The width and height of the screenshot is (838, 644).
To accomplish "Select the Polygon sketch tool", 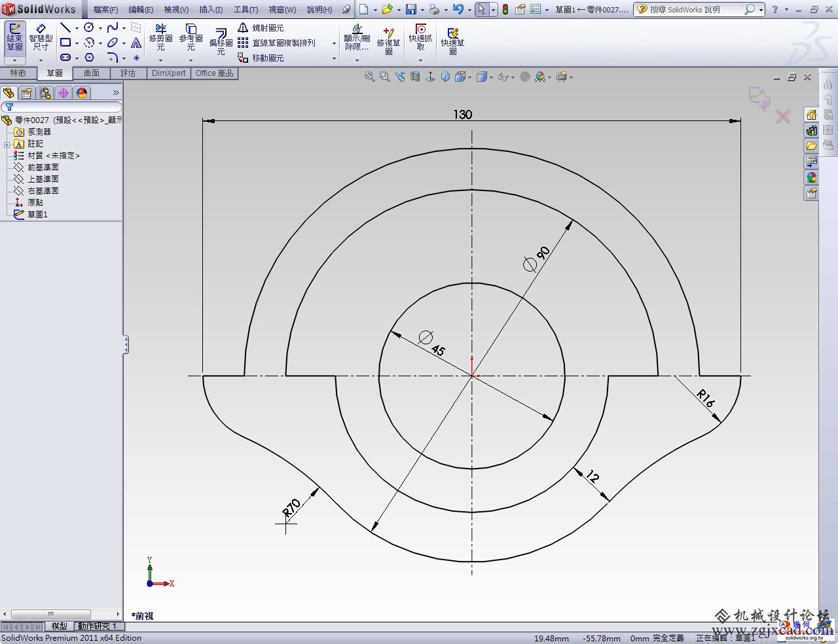I will click(x=89, y=58).
